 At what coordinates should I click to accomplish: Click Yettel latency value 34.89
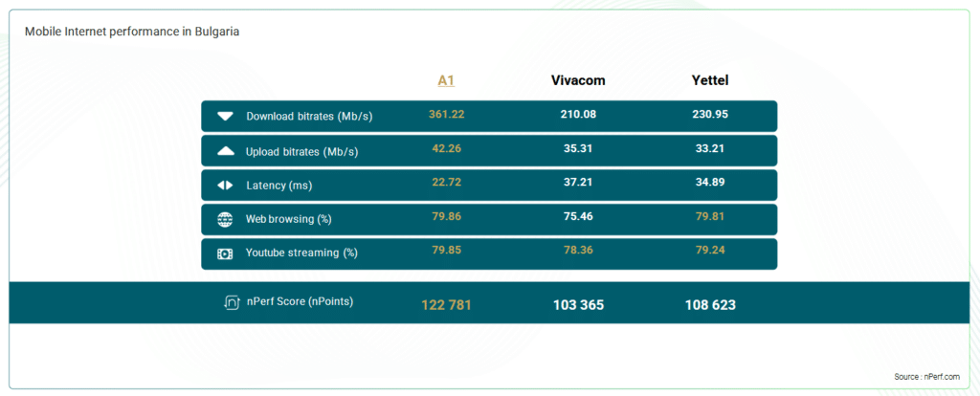710,183
